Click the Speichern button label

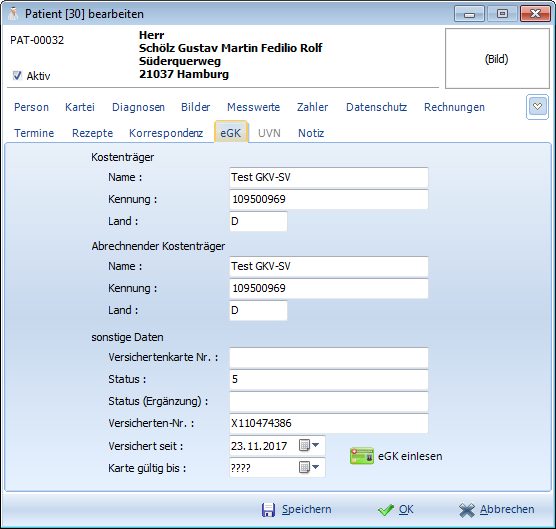pos(307,509)
